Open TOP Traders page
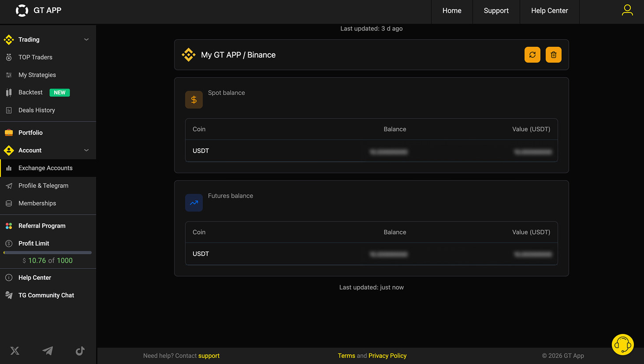 click(35, 57)
